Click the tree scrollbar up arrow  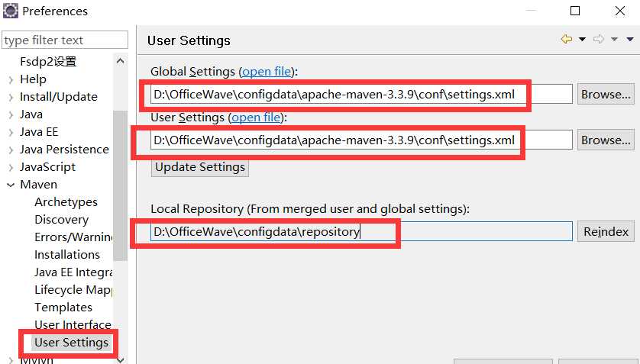tap(121, 62)
